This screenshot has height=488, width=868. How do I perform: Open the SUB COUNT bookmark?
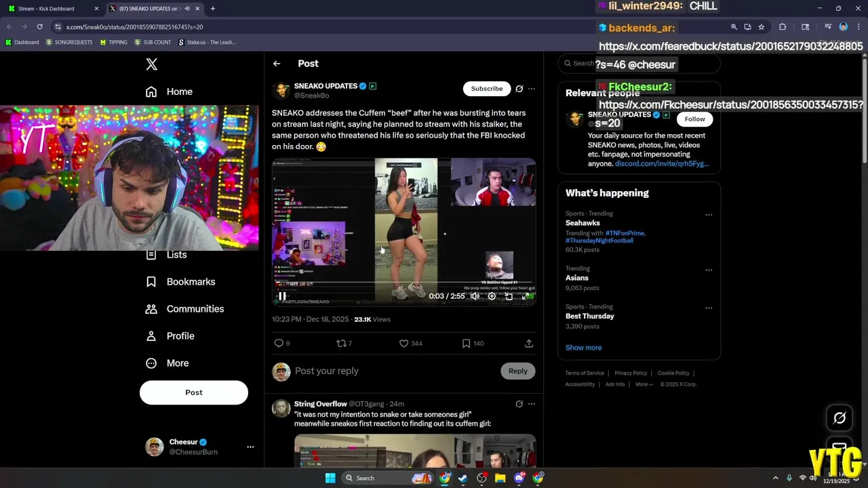pos(153,42)
